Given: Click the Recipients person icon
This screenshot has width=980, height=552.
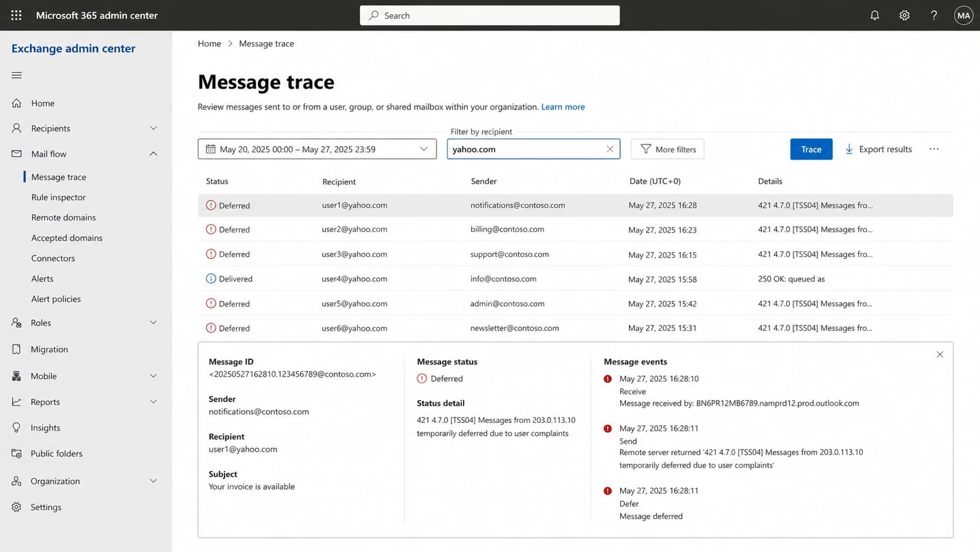Looking at the screenshot, I should (x=16, y=128).
